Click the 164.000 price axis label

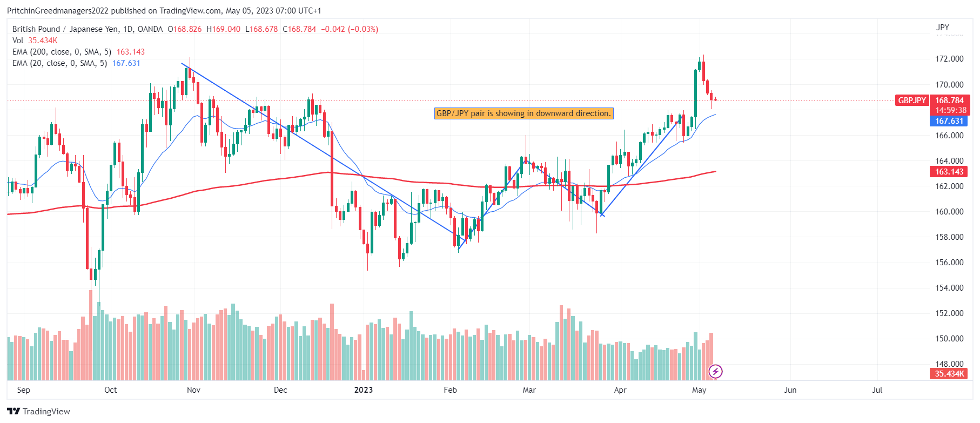coord(949,161)
